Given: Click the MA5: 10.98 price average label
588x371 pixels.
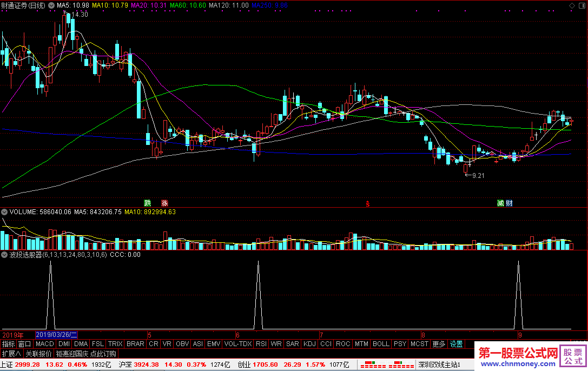Looking at the screenshot, I should tap(72, 5).
